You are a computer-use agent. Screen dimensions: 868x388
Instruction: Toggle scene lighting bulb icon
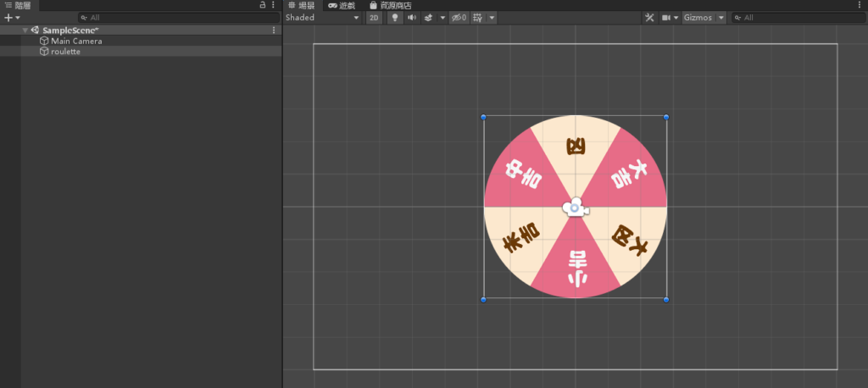tap(395, 18)
